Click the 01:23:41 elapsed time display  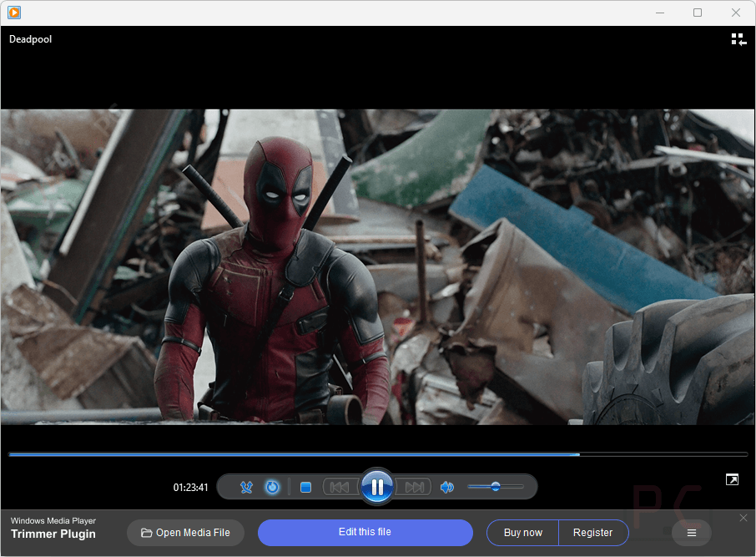point(191,488)
